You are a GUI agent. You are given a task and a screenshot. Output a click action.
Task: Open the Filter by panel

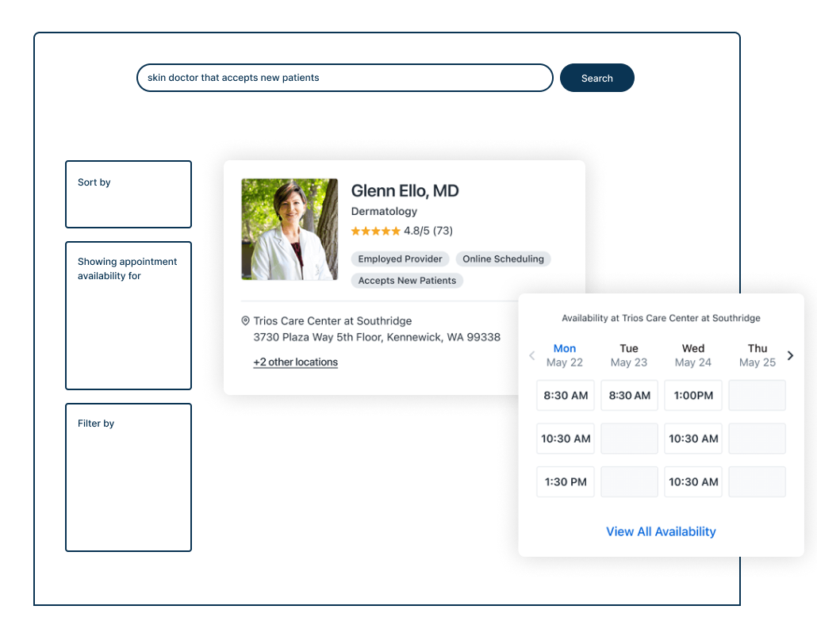click(x=128, y=477)
